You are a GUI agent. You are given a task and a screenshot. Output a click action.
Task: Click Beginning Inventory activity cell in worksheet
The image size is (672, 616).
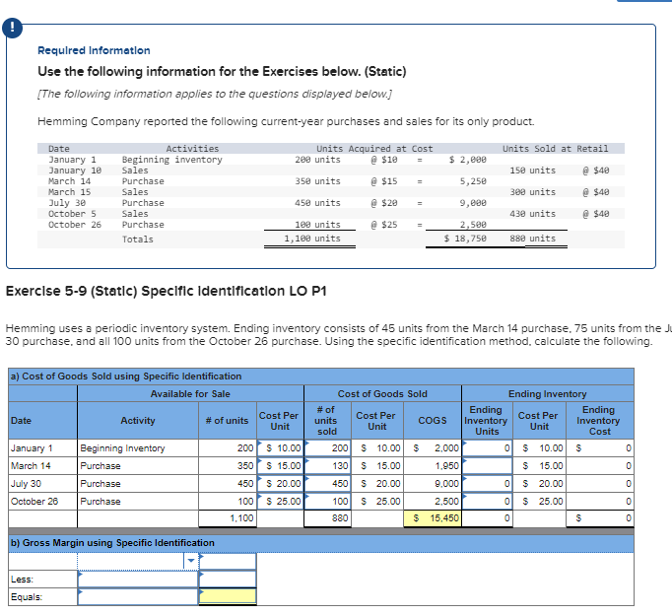[x=138, y=448]
